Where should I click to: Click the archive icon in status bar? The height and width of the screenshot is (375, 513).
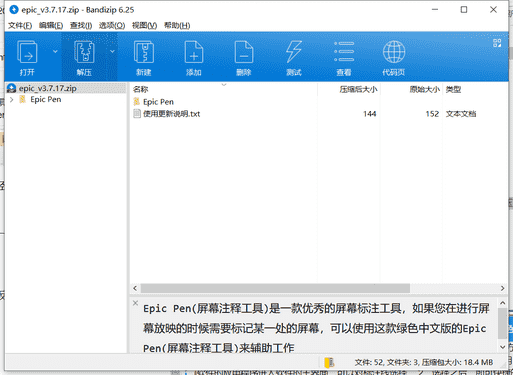point(329,362)
